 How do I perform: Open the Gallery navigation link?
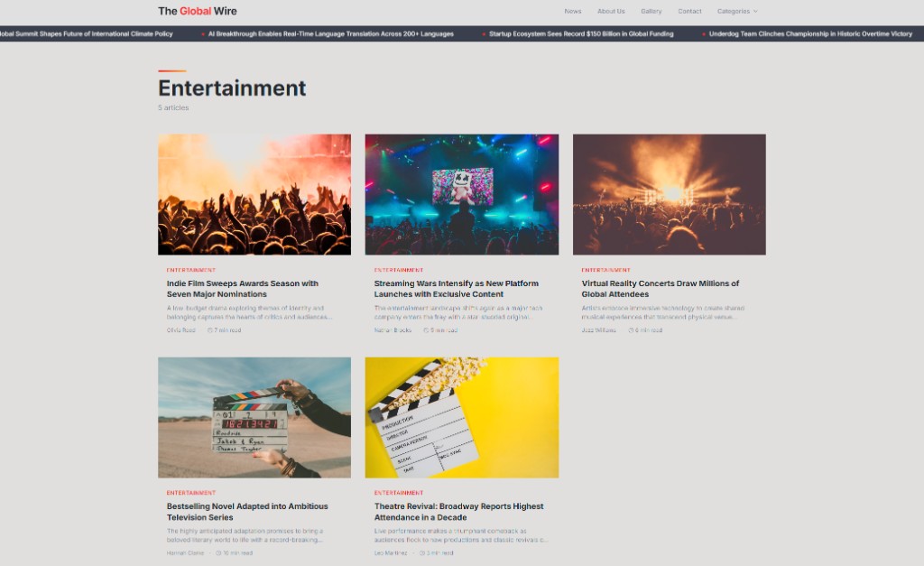pos(651,12)
